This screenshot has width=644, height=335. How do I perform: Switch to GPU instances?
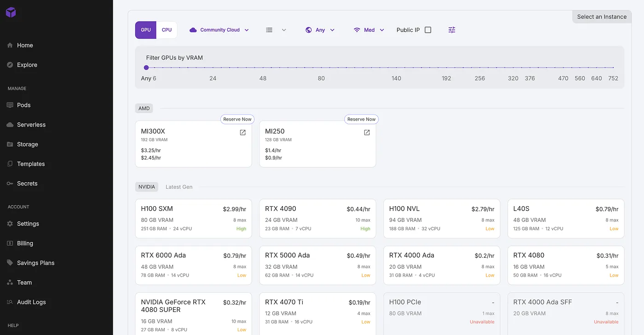coord(146,30)
